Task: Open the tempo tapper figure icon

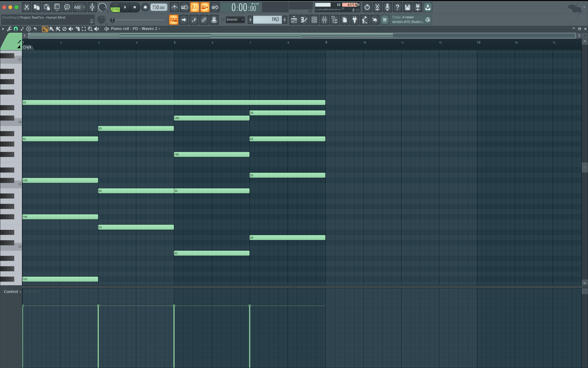Action: click(365, 20)
